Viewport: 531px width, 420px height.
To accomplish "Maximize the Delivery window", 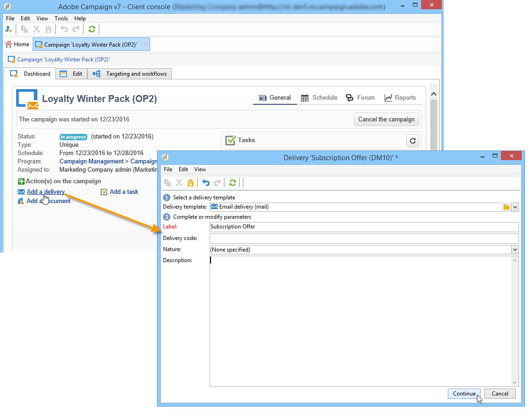I will point(495,156).
